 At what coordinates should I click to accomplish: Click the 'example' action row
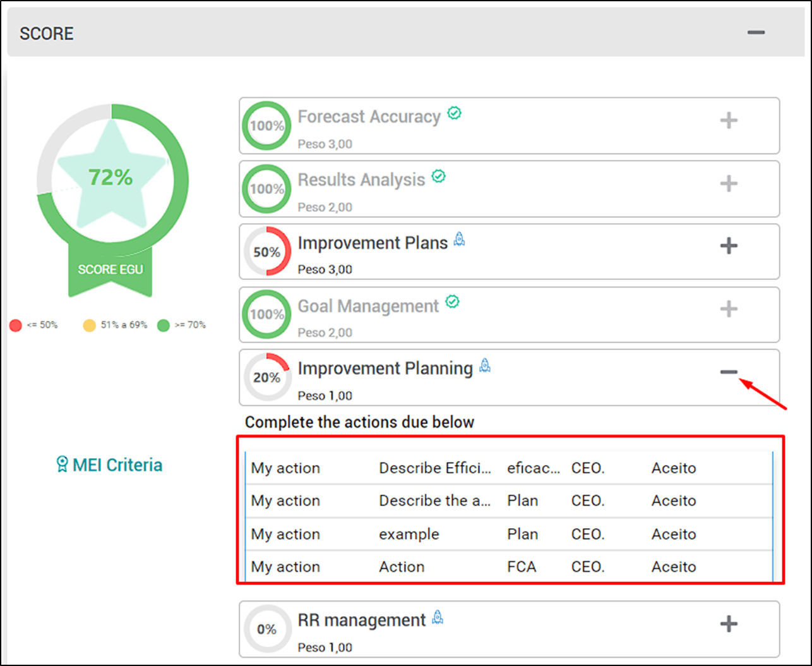coord(509,534)
